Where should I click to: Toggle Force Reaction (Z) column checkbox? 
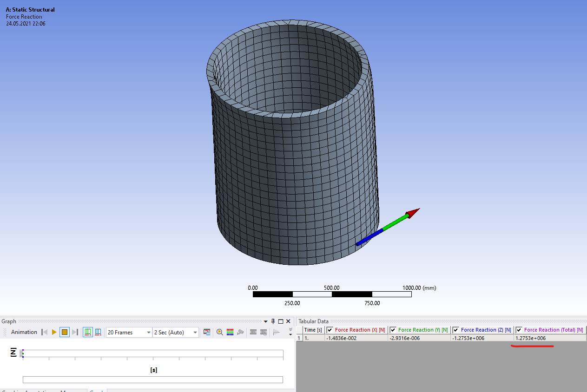point(455,330)
